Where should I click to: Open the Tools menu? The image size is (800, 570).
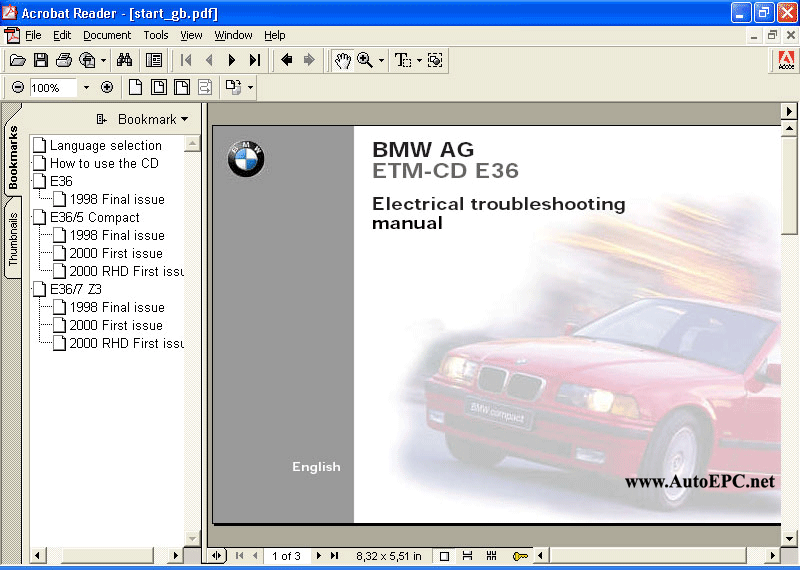coord(156,35)
